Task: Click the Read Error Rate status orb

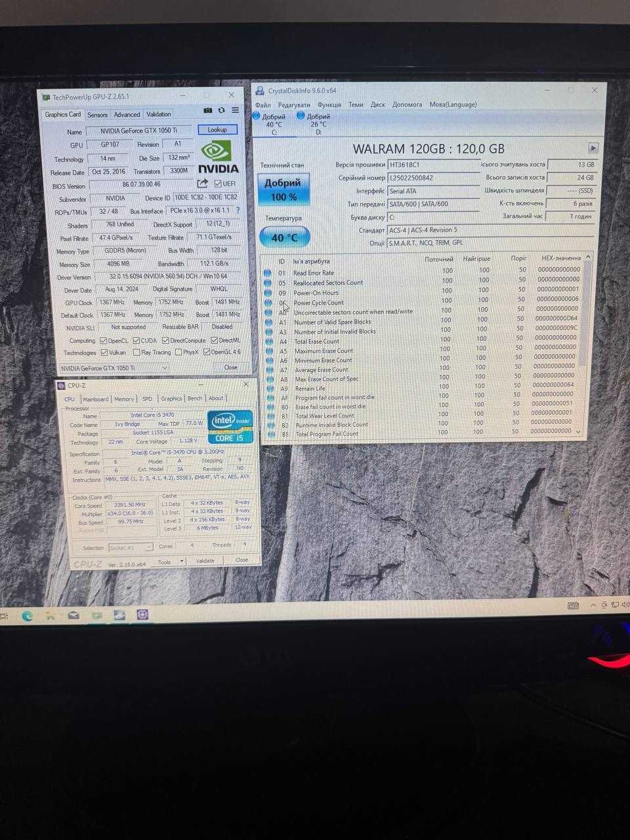Action: point(267,273)
